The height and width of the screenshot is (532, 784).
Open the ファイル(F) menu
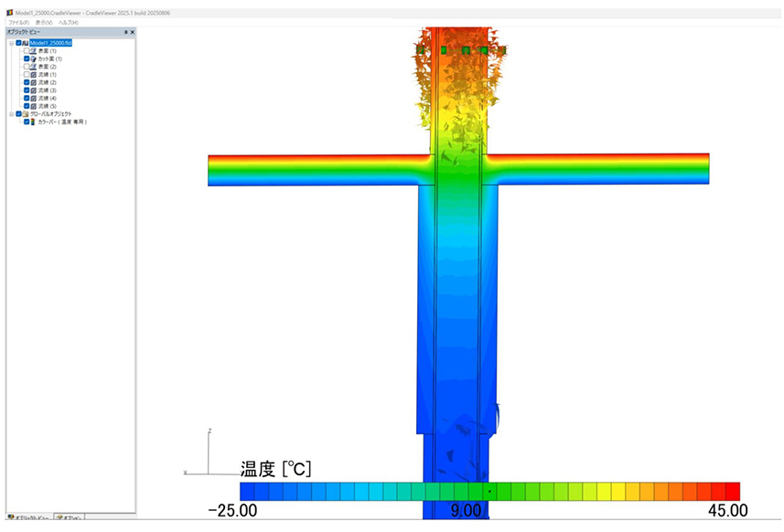pyautogui.click(x=18, y=22)
